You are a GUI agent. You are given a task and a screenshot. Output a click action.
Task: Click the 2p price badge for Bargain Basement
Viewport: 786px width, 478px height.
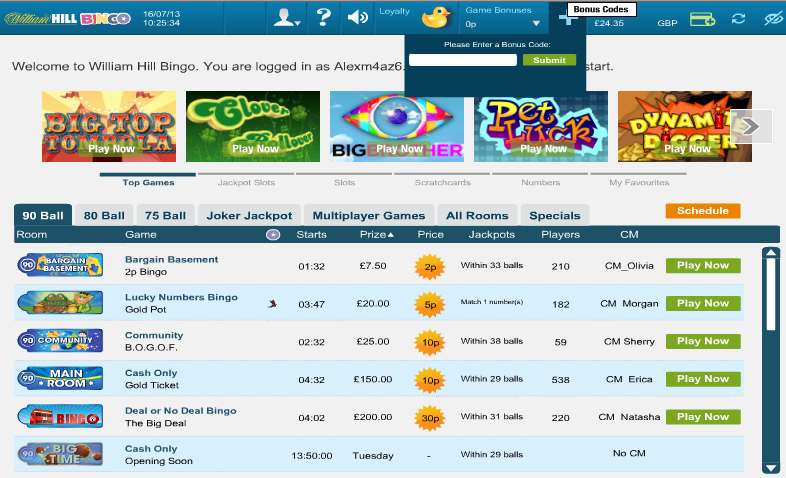tap(430, 267)
